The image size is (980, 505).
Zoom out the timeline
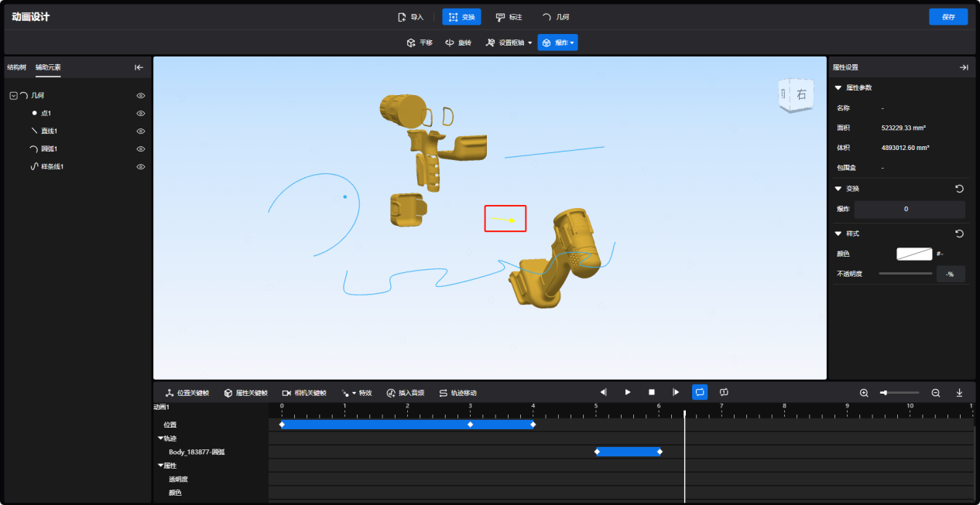pyautogui.click(x=936, y=393)
